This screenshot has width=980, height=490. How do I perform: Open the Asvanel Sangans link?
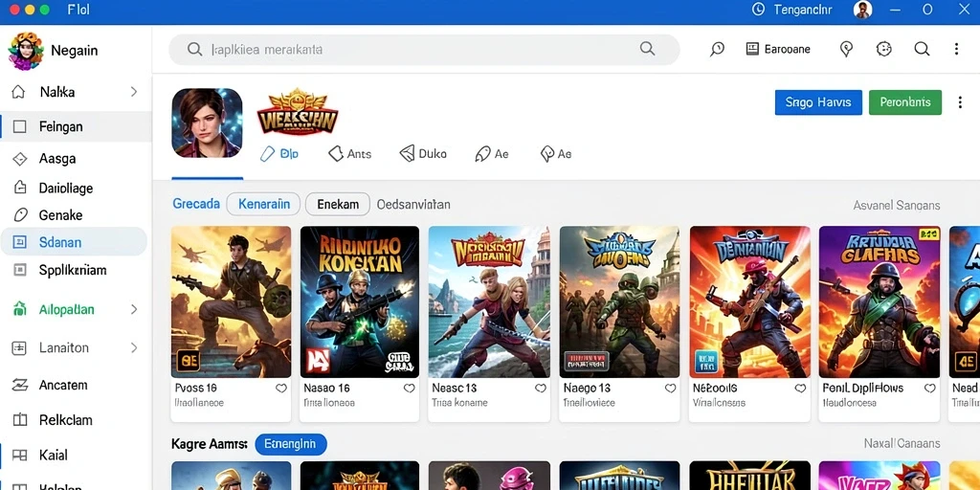[x=896, y=205]
